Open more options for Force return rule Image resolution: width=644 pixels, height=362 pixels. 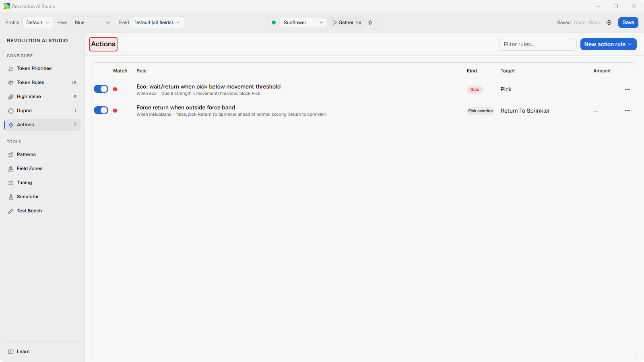pos(627,111)
